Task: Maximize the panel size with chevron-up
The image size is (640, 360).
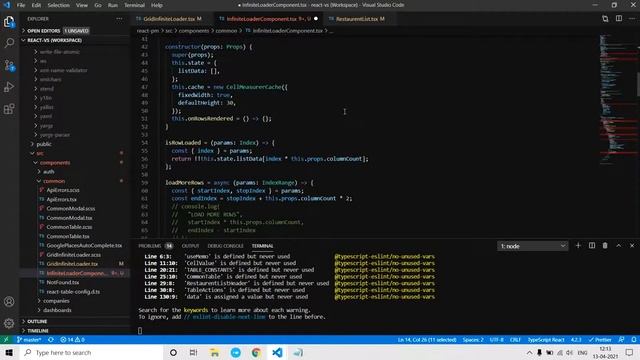Action: click(x=618, y=246)
